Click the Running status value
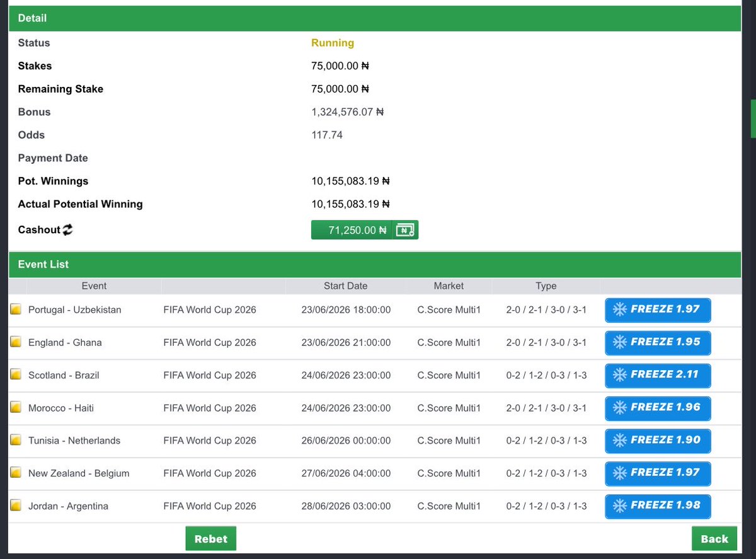The height and width of the screenshot is (559, 756). [x=333, y=43]
